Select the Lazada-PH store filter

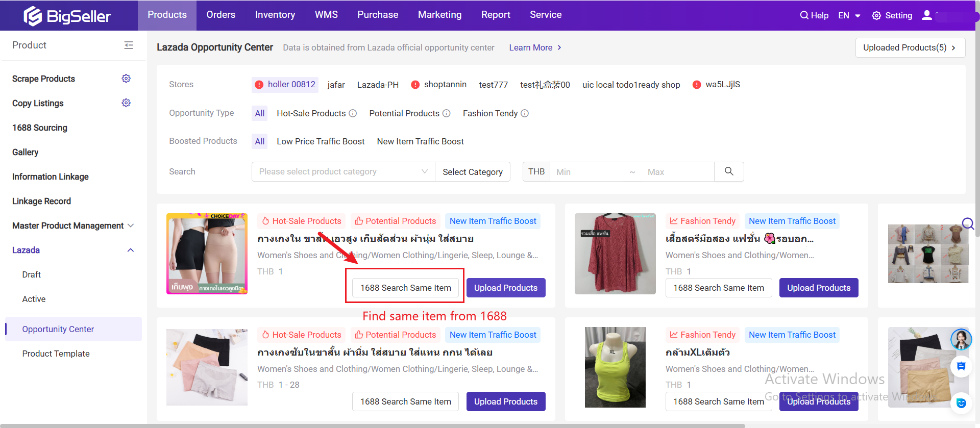[378, 85]
